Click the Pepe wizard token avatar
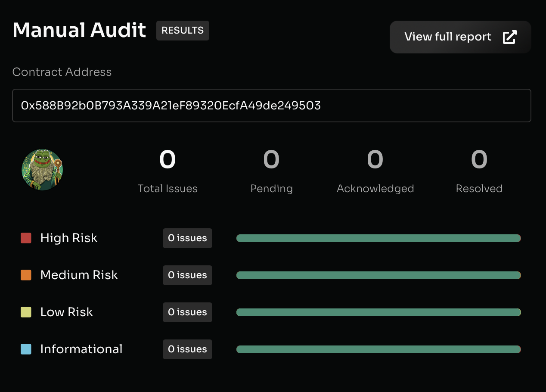The height and width of the screenshot is (392, 546). 42,170
